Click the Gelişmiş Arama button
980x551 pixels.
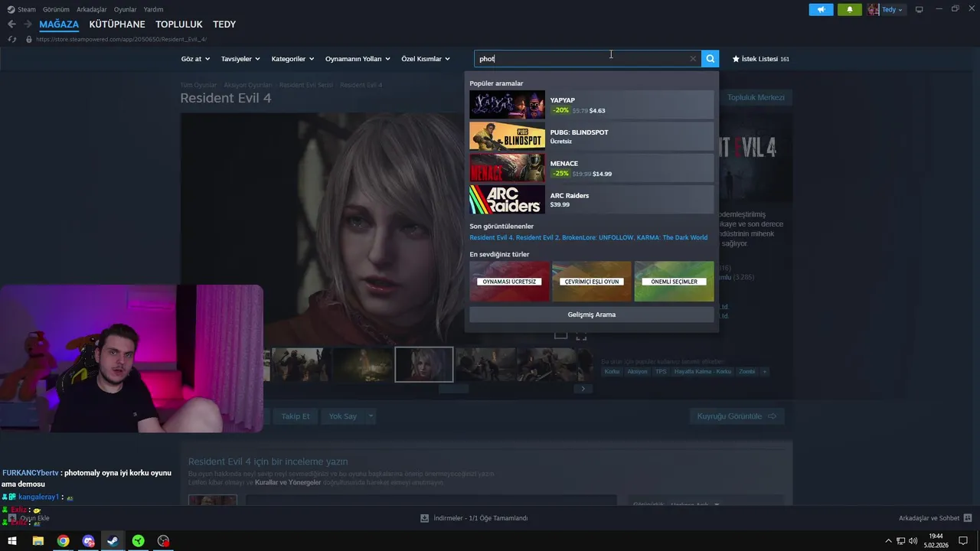[591, 315]
